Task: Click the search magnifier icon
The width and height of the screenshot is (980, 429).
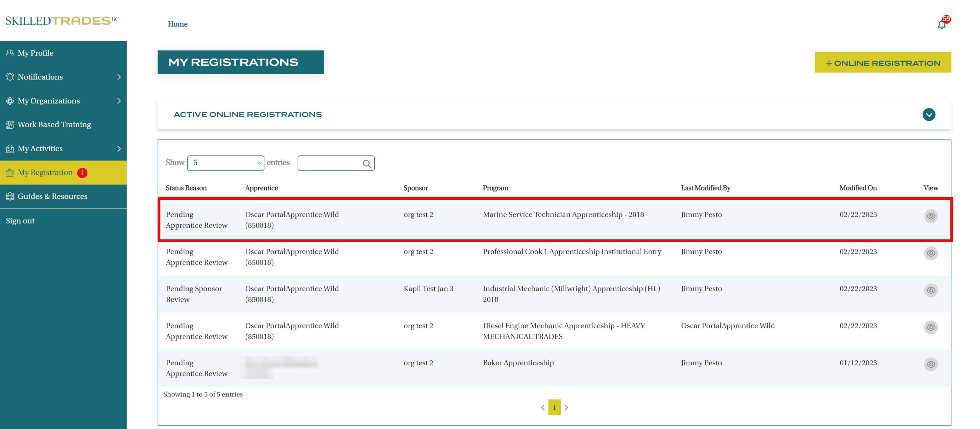Action: 366,164
